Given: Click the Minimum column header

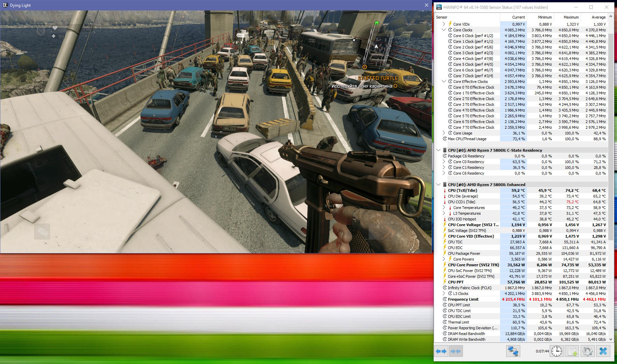Looking at the screenshot, I should tap(541, 17).
